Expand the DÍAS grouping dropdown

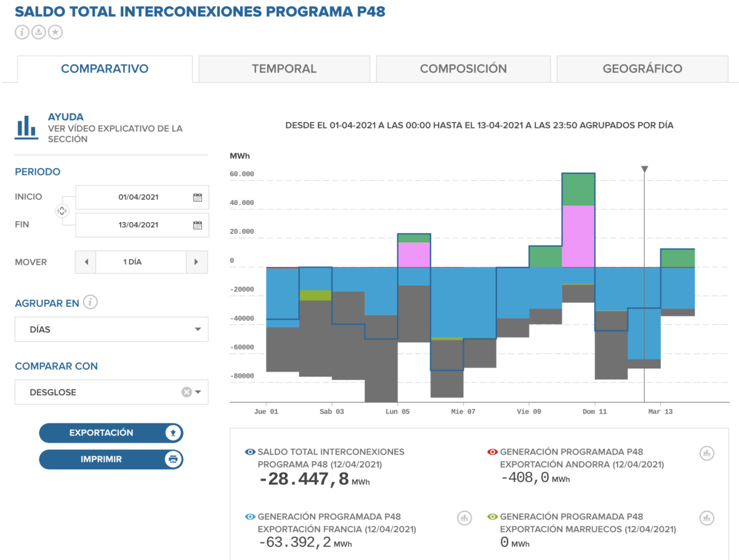coord(198,329)
